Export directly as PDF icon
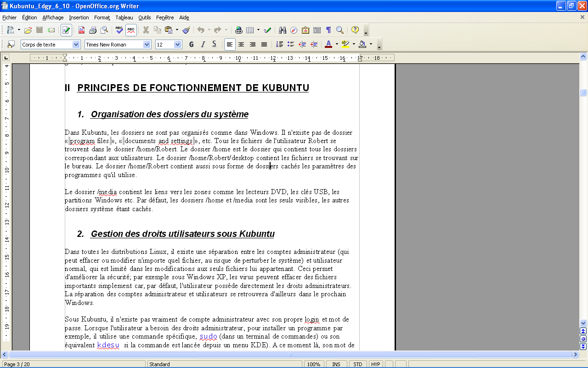The width and height of the screenshot is (588, 368). pyautogui.click(x=81, y=30)
